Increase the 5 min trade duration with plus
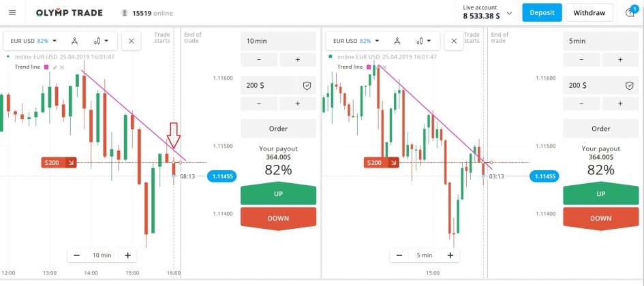644x286 pixels. coord(620,60)
